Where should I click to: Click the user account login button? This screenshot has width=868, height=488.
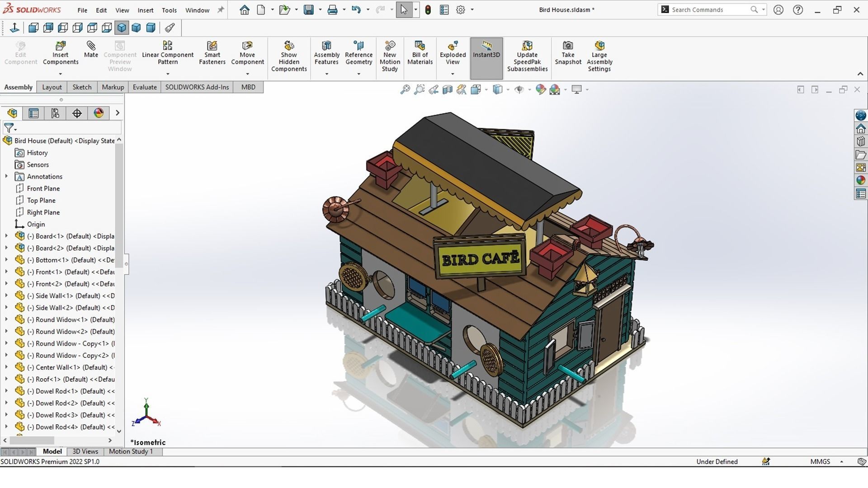(778, 9)
